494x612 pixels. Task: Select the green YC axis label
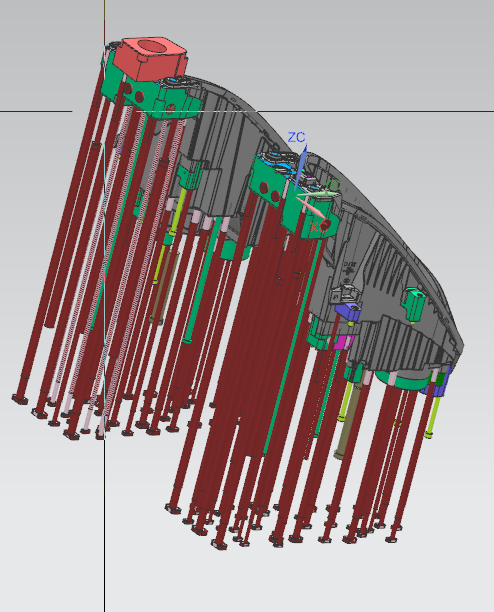(x=332, y=185)
